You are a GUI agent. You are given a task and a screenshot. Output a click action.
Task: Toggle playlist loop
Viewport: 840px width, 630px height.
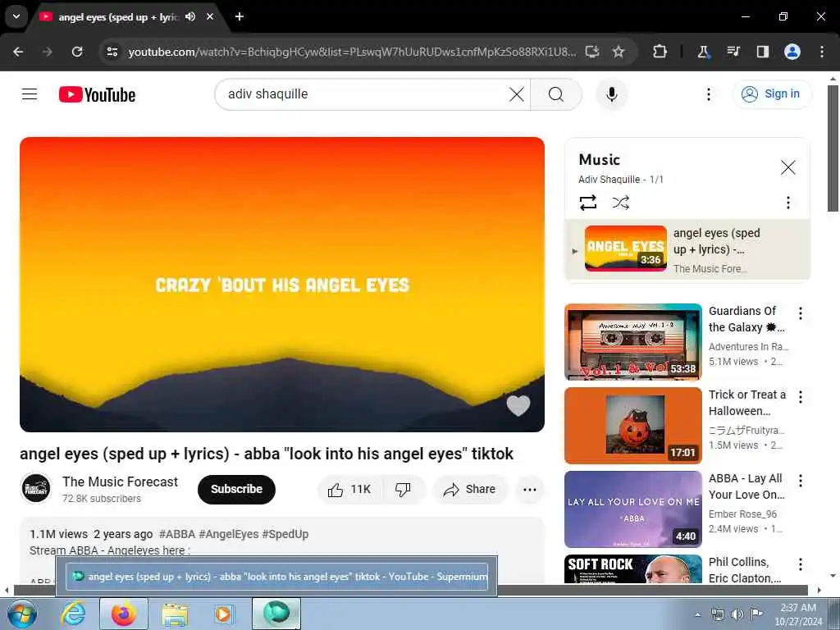588,203
